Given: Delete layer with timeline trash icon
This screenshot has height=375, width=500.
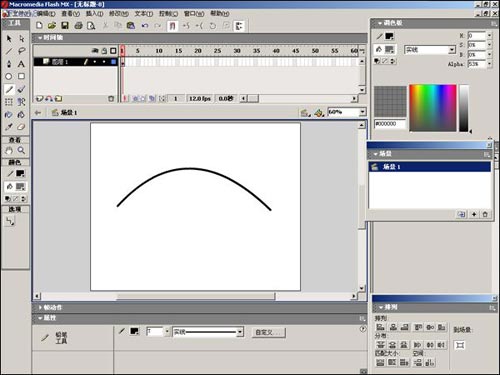Looking at the screenshot, I should click(111, 99).
